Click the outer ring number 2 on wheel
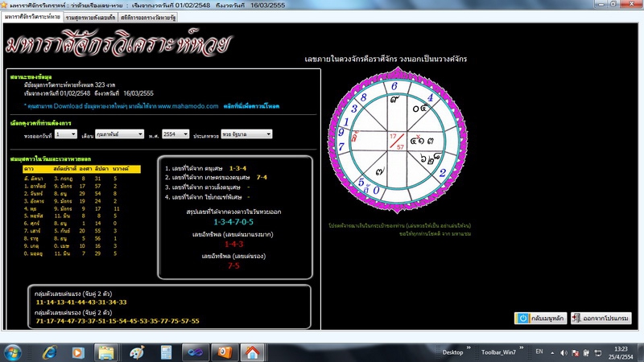This screenshot has width=644, height=362. 442,173
